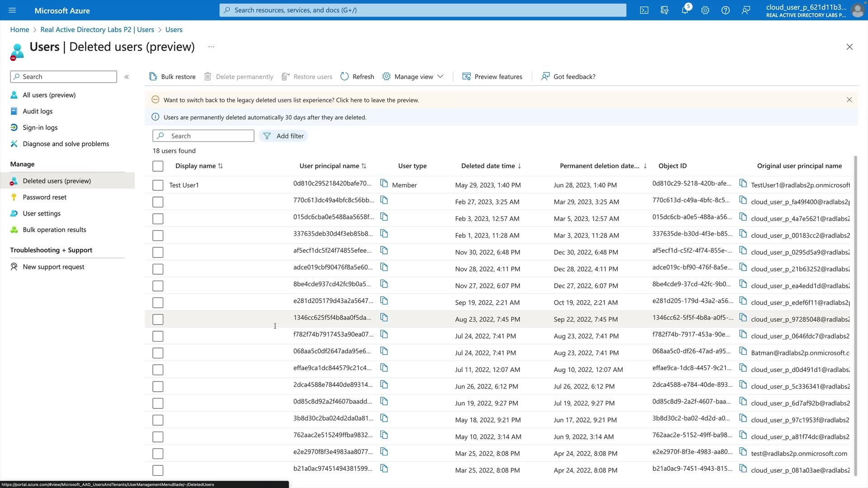Go to Home breadcrumb link
Viewport: 868px width, 488px height.
19,29
